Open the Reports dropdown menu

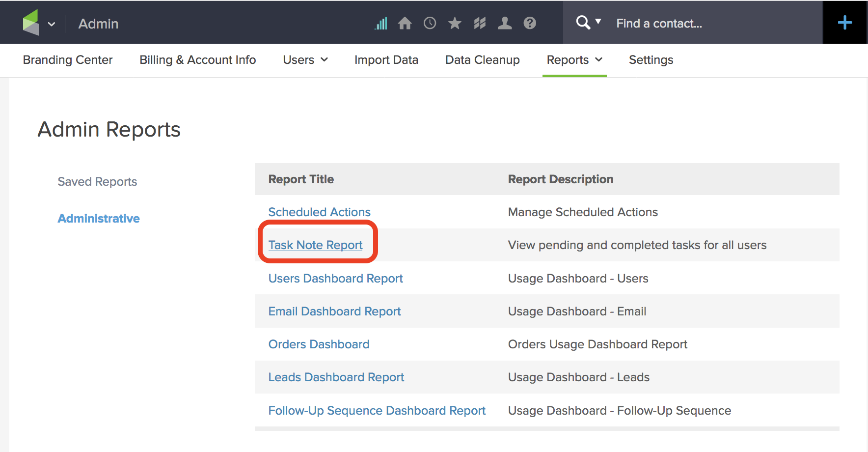coord(573,60)
